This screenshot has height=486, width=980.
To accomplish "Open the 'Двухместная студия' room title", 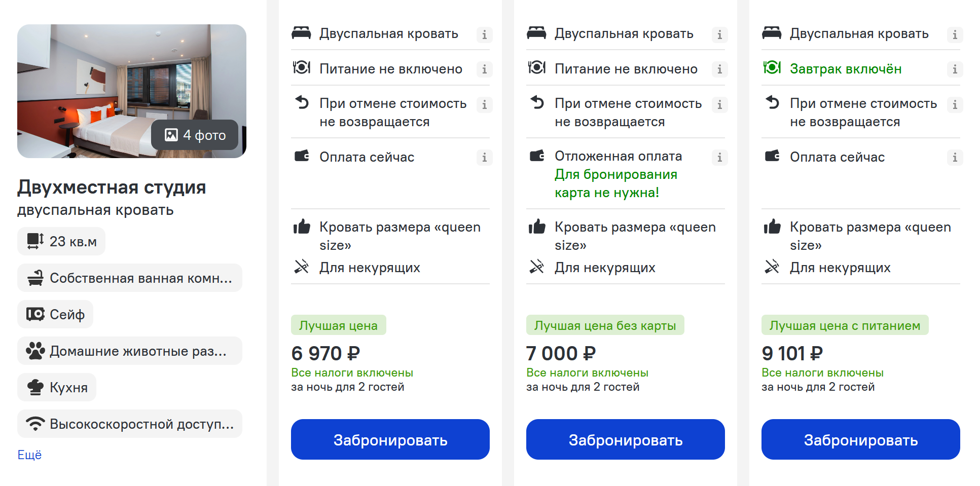I will [x=112, y=188].
